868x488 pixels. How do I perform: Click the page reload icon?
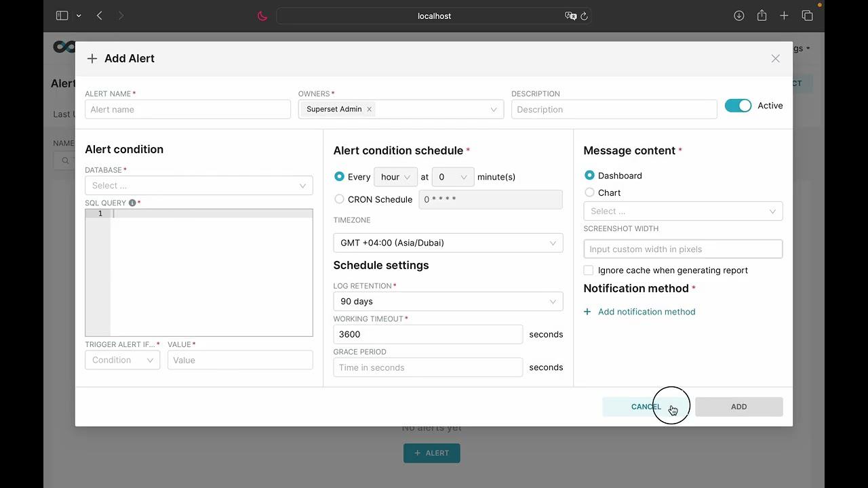584,16
